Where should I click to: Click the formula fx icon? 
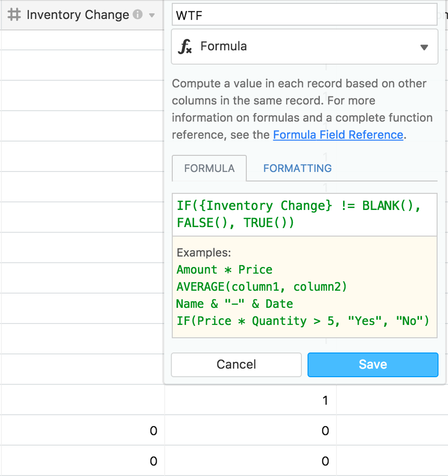(x=185, y=47)
